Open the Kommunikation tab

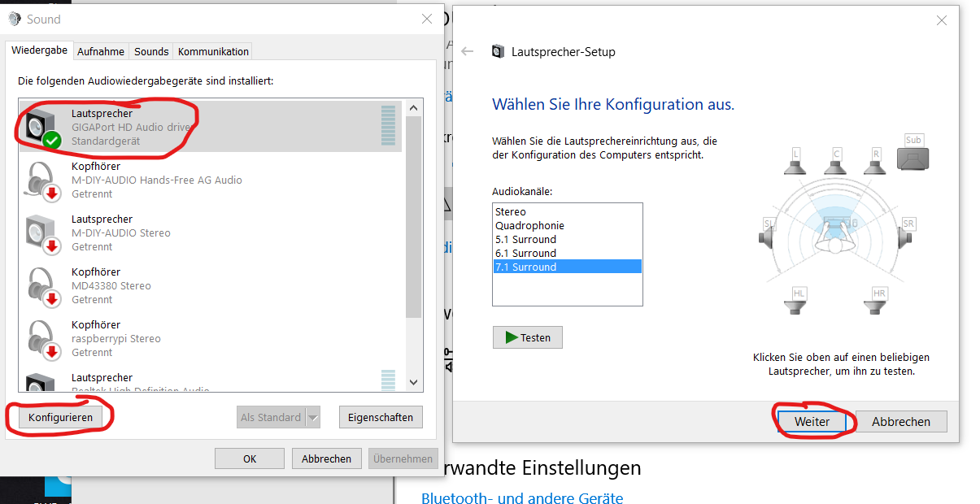[213, 51]
